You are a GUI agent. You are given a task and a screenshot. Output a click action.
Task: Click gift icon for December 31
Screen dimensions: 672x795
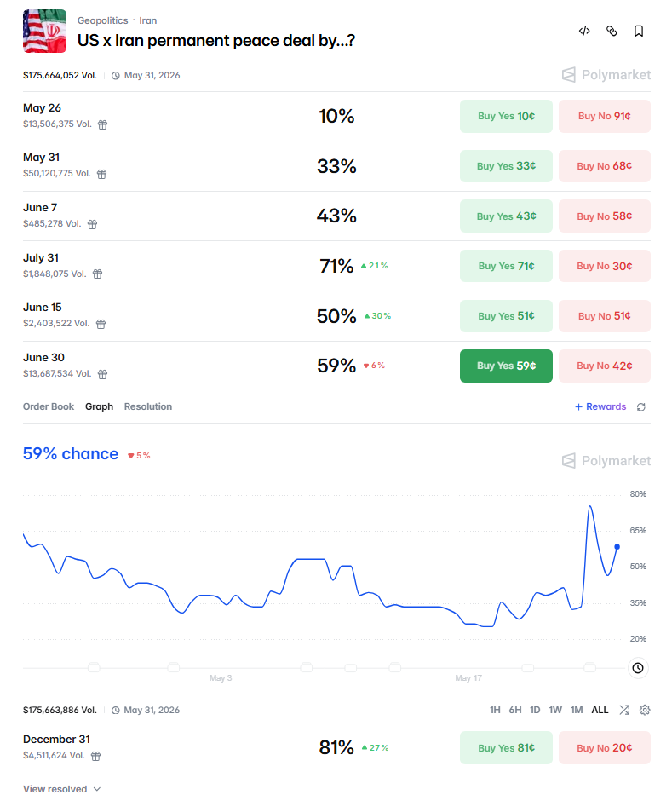95,756
